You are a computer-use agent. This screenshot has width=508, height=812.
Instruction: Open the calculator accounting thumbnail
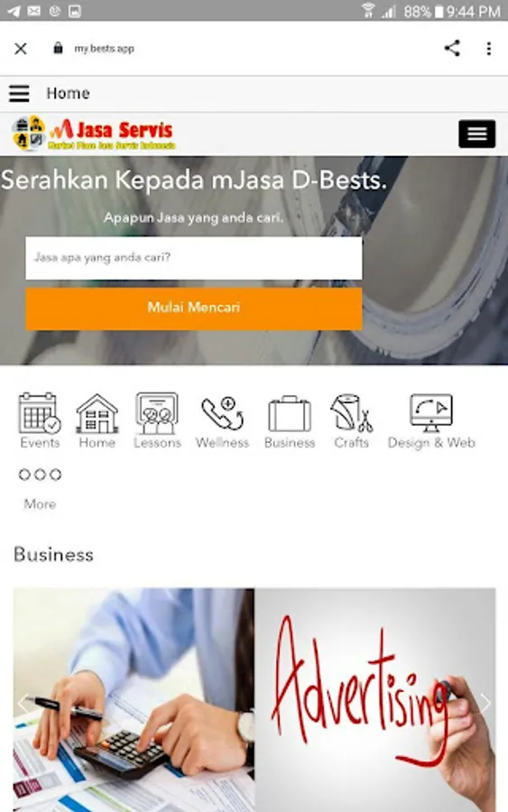pos(134,699)
